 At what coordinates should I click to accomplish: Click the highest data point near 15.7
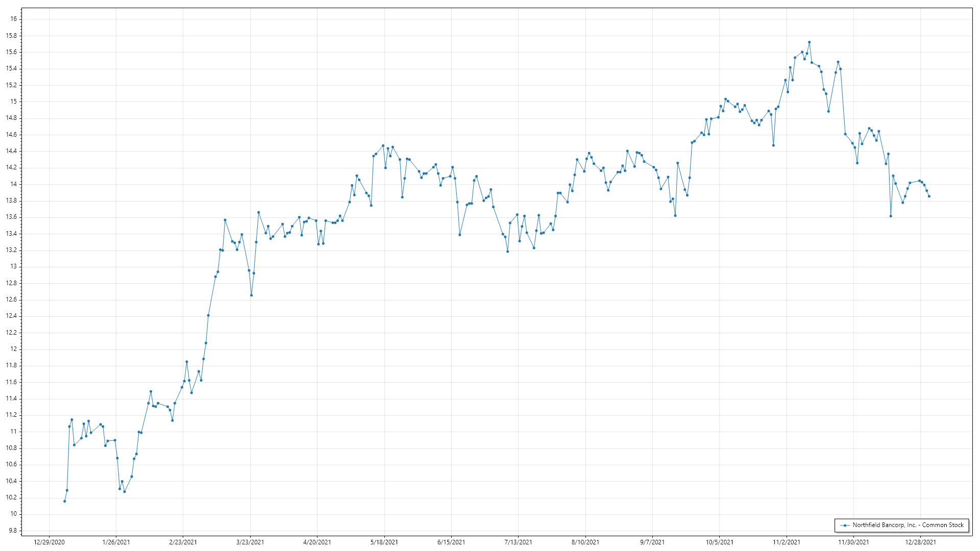(x=809, y=42)
